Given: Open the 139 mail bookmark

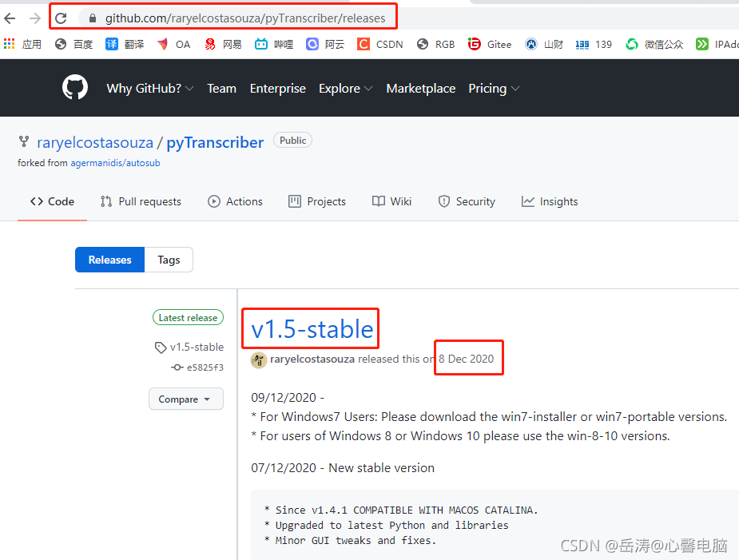Looking at the screenshot, I should click(x=594, y=44).
